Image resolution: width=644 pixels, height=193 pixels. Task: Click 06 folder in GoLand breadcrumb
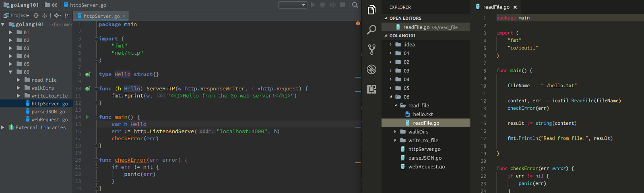[x=52, y=5]
